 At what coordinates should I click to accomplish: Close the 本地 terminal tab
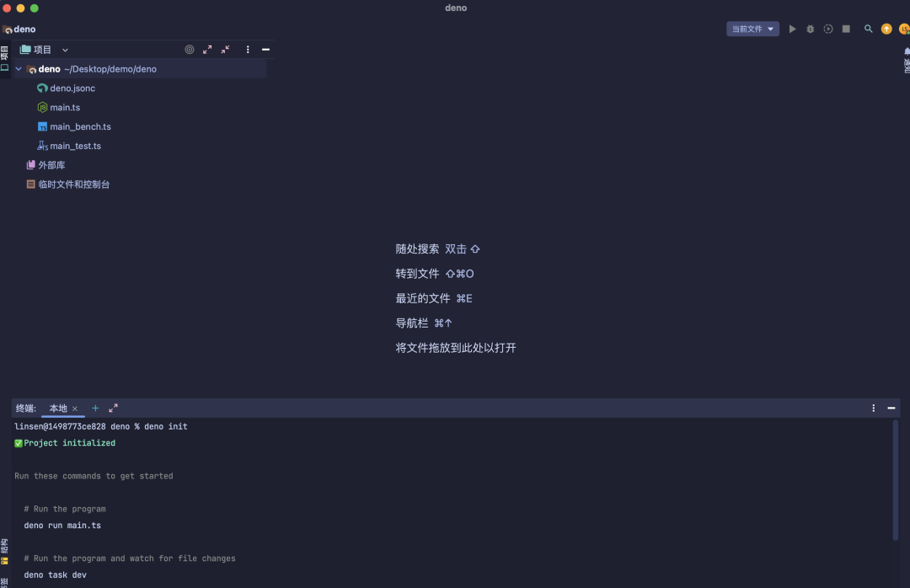coord(75,409)
